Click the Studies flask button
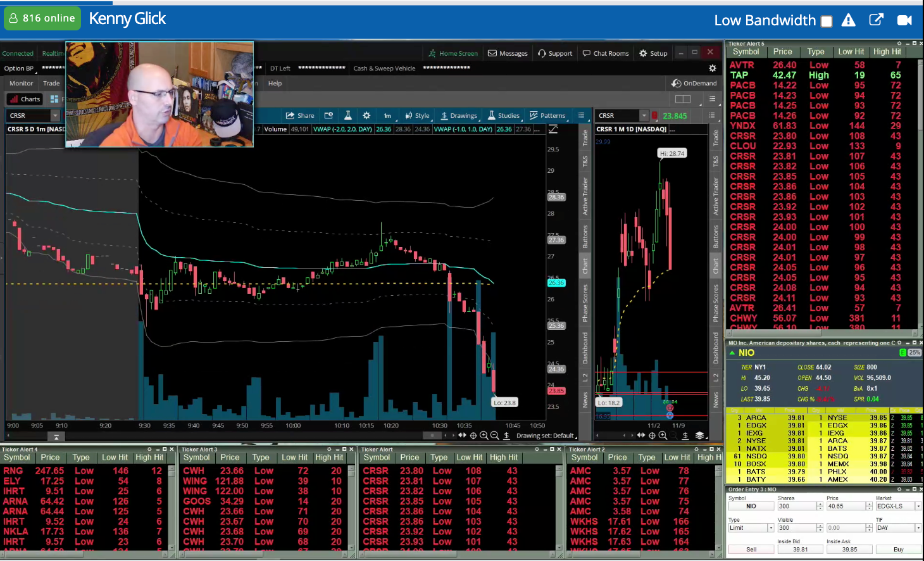Screen dimensions: 924x561 tap(504, 116)
